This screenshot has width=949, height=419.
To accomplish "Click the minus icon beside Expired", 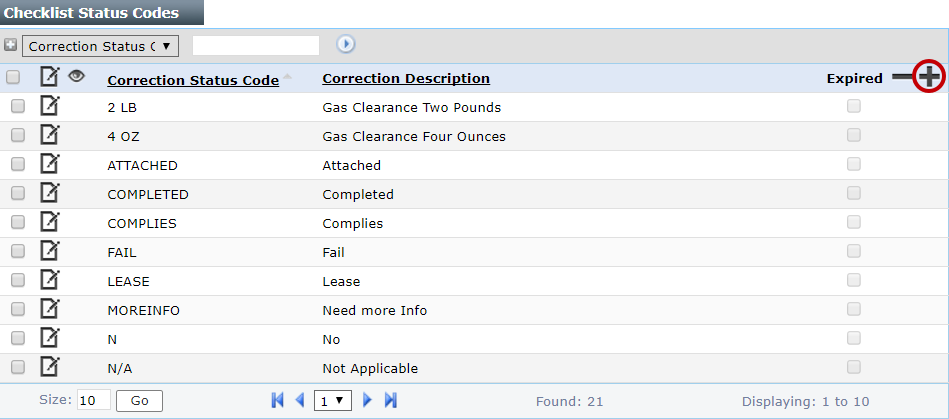I will 902,77.
